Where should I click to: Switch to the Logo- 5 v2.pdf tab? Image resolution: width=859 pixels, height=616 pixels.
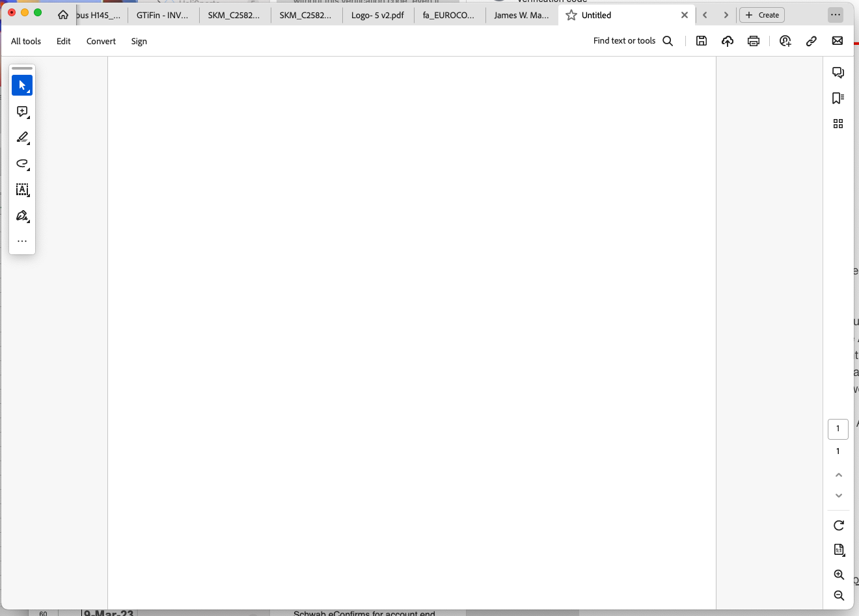click(x=377, y=14)
